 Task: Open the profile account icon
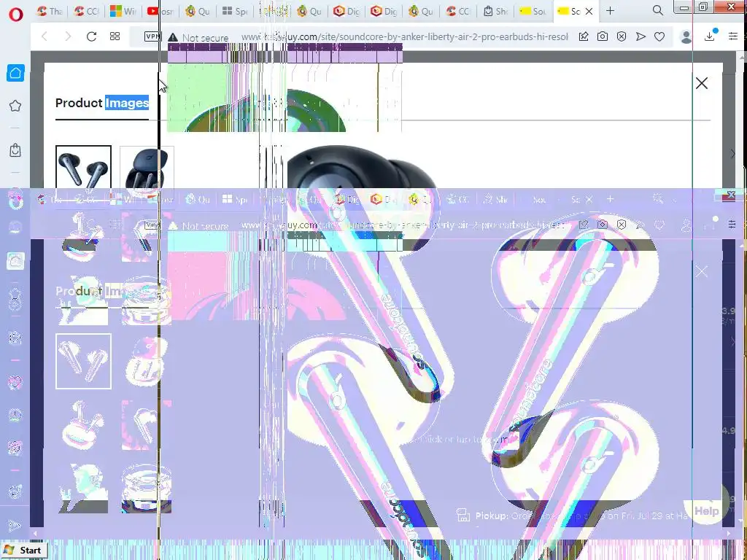686,36
